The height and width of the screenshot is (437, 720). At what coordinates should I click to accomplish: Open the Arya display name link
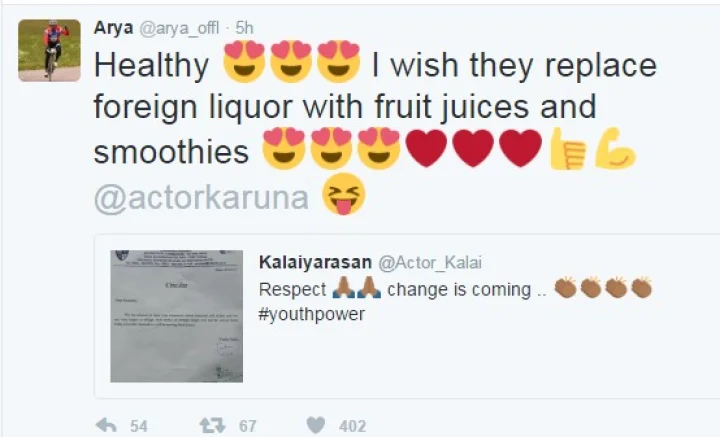113,28
